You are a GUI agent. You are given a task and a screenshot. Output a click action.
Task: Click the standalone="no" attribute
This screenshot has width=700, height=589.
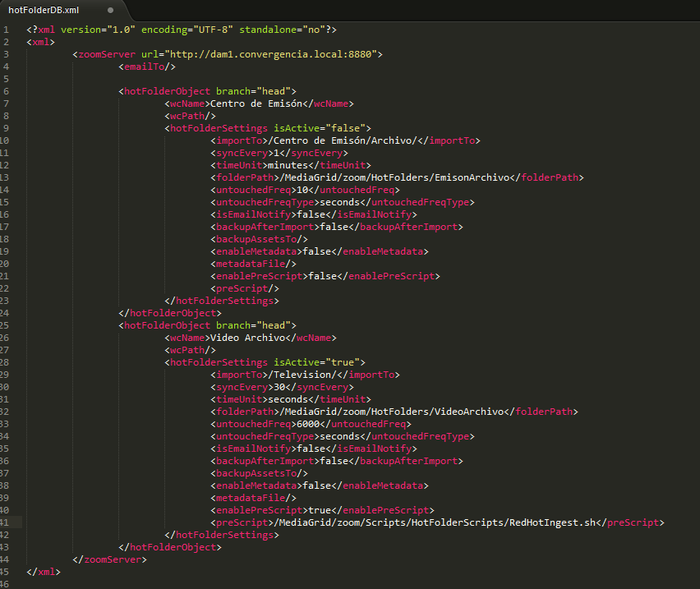pyautogui.click(x=283, y=30)
